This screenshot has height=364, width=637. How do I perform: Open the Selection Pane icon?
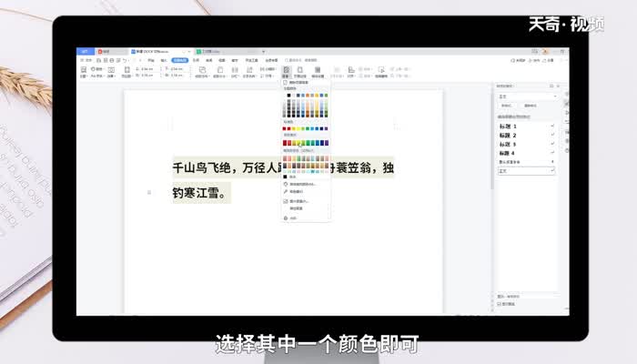pos(380,72)
